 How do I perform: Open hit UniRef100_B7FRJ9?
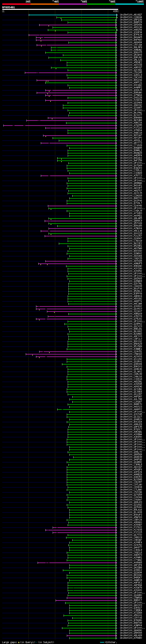click(131, 35)
